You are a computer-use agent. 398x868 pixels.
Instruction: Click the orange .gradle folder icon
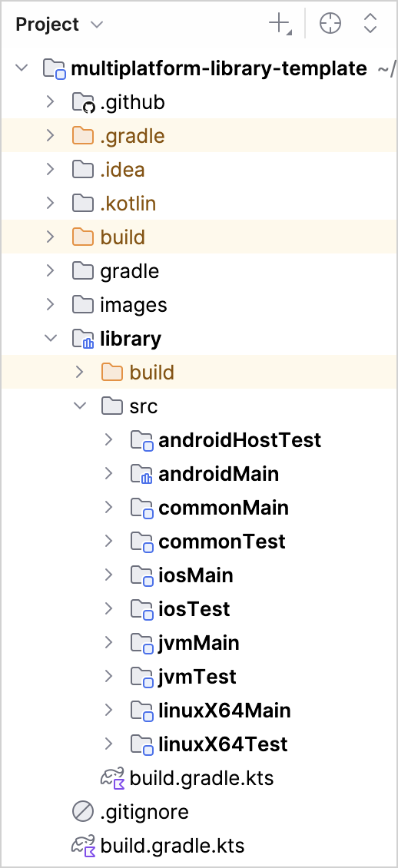coord(83,136)
